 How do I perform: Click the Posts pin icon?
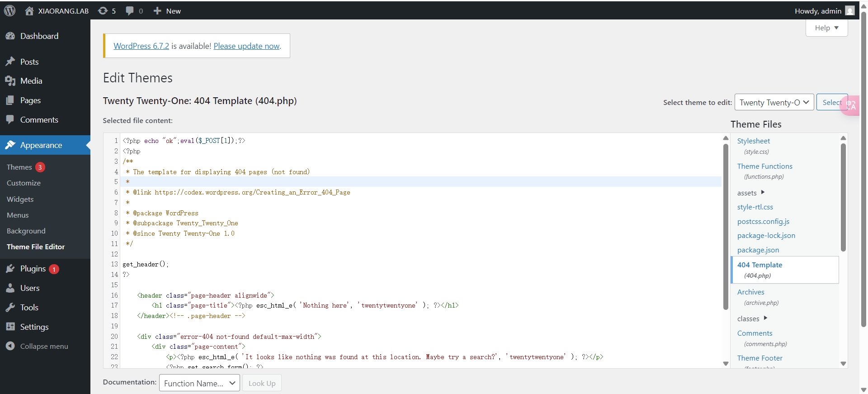10,62
